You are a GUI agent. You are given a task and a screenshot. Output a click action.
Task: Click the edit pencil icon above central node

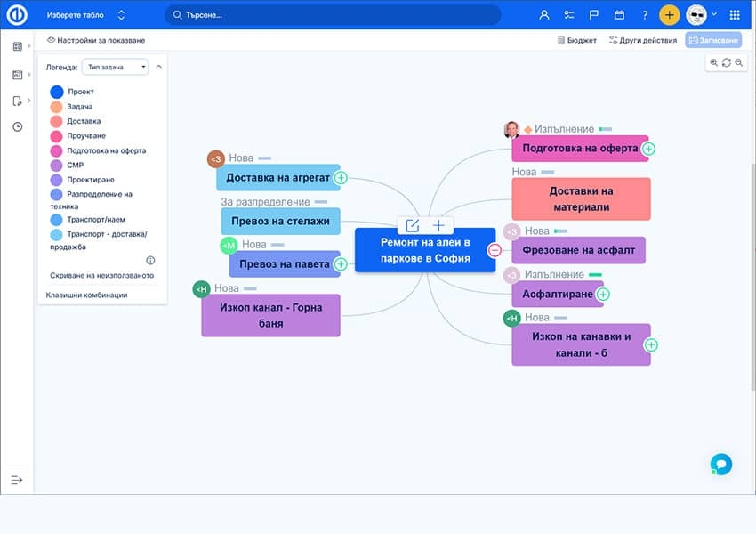tap(412, 225)
